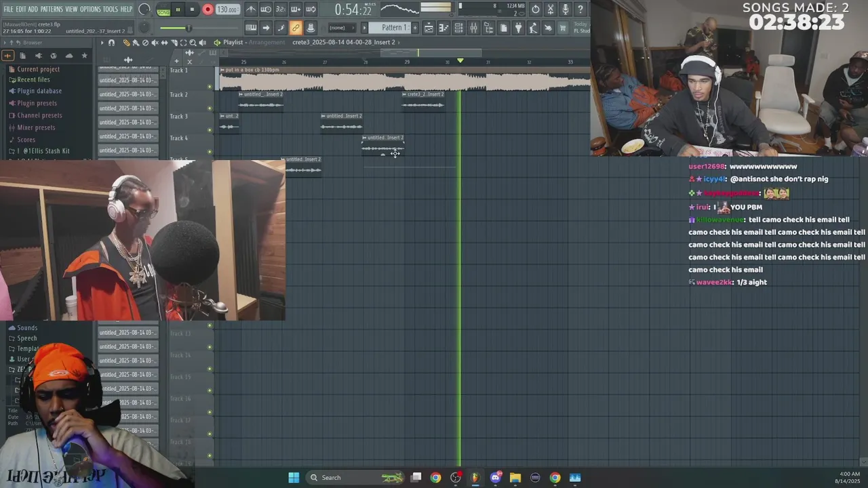Stop playback with the stop button

192,9
